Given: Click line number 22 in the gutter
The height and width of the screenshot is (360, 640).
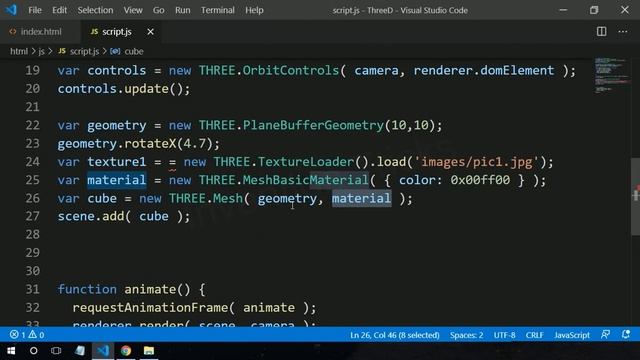Looking at the screenshot, I should point(33,125).
